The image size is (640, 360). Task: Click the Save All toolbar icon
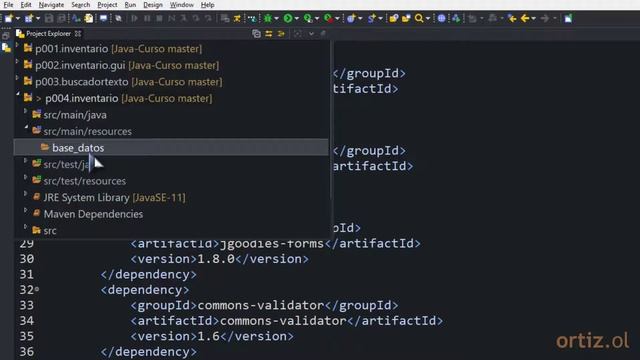pos(61,18)
